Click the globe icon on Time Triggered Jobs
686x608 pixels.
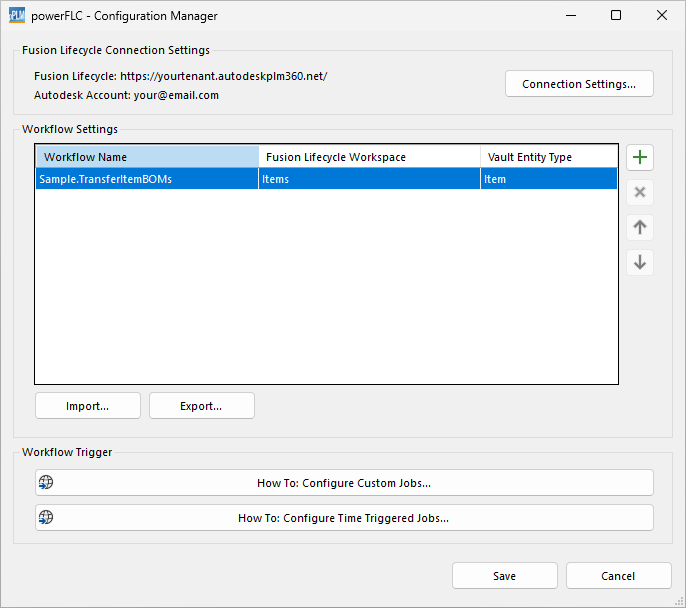[x=45, y=518]
